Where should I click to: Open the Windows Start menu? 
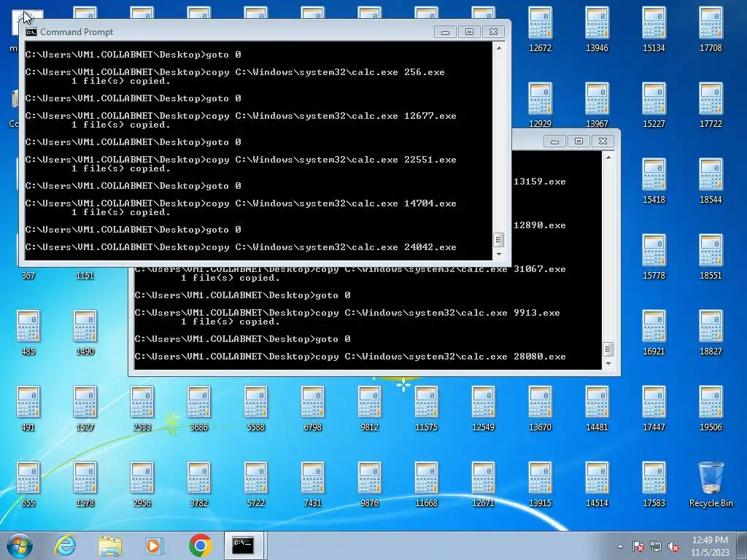20,545
